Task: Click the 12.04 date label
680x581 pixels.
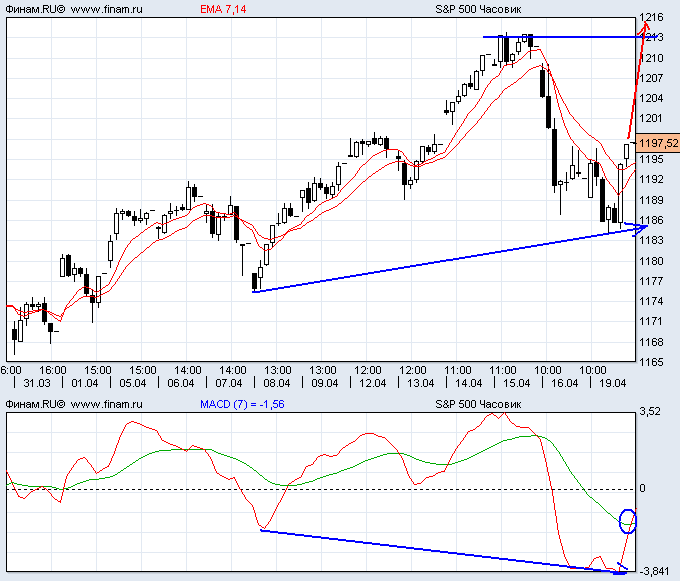Action: [x=373, y=383]
